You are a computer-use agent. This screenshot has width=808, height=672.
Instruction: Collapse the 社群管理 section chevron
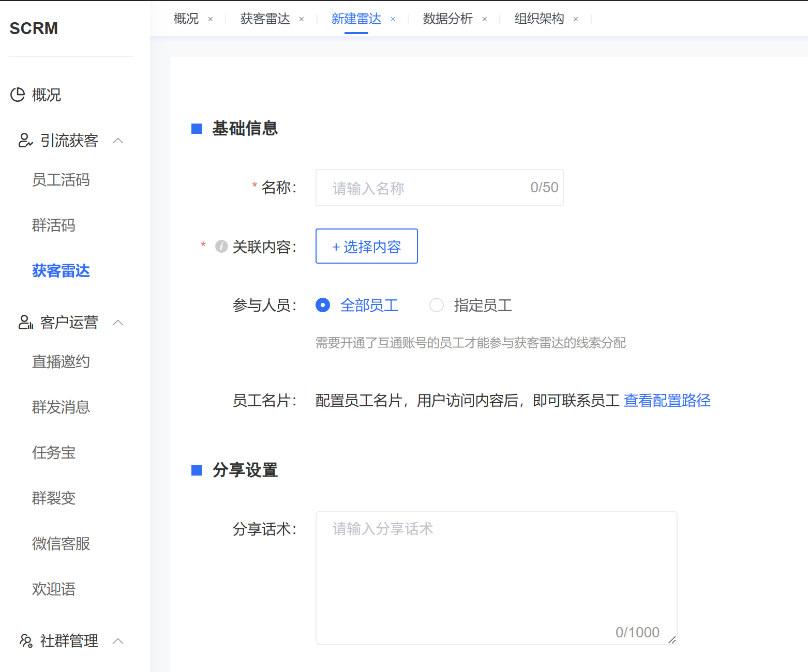[118, 641]
